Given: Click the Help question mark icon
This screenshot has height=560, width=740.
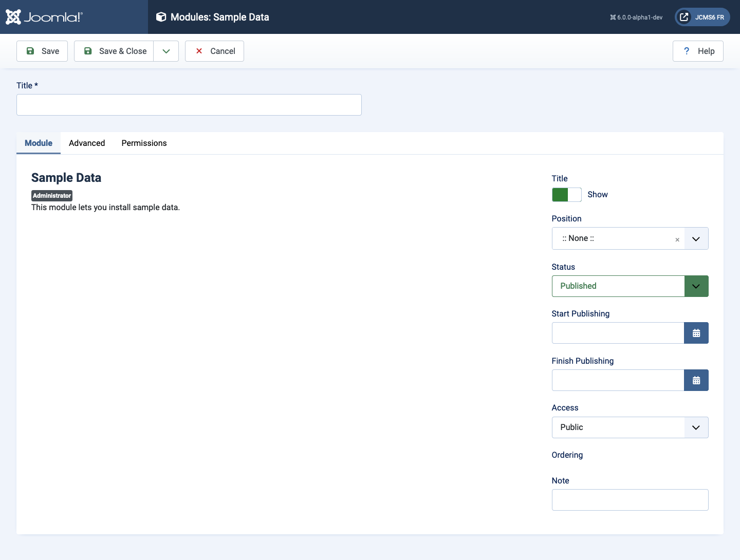Looking at the screenshot, I should (687, 51).
